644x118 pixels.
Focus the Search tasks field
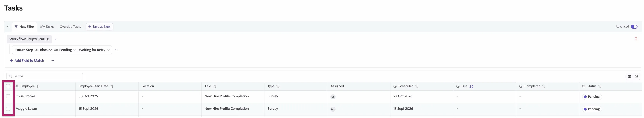click(x=45, y=76)
